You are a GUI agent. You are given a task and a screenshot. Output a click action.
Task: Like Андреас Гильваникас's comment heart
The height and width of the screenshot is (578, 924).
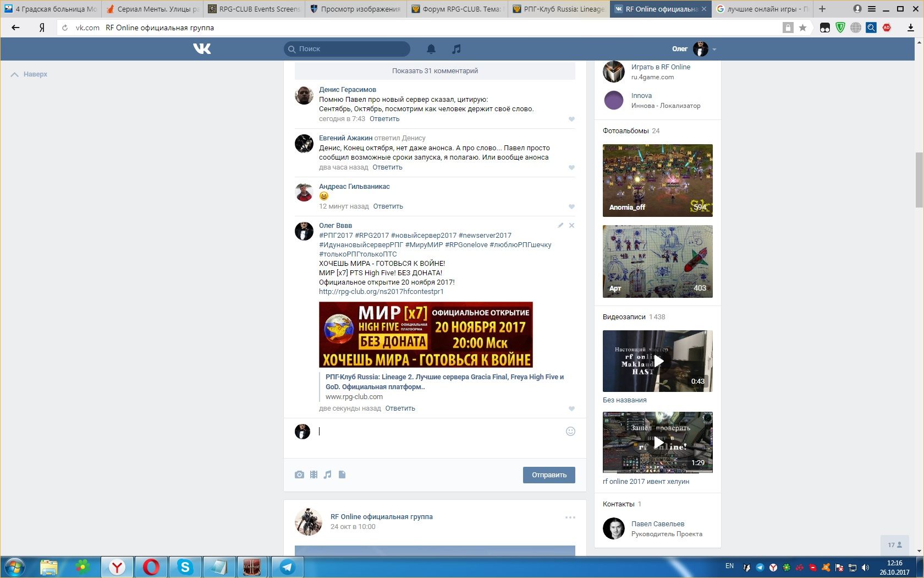571,206
